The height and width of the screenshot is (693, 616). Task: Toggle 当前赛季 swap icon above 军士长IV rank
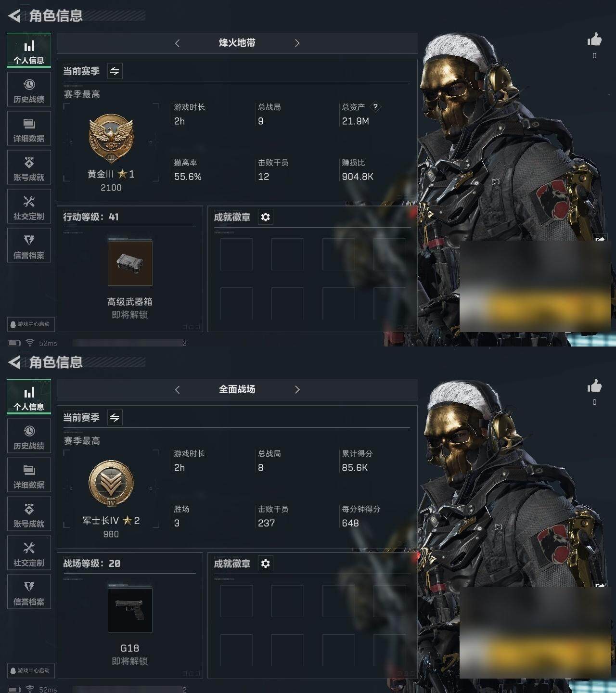click(x=115, y=418)
